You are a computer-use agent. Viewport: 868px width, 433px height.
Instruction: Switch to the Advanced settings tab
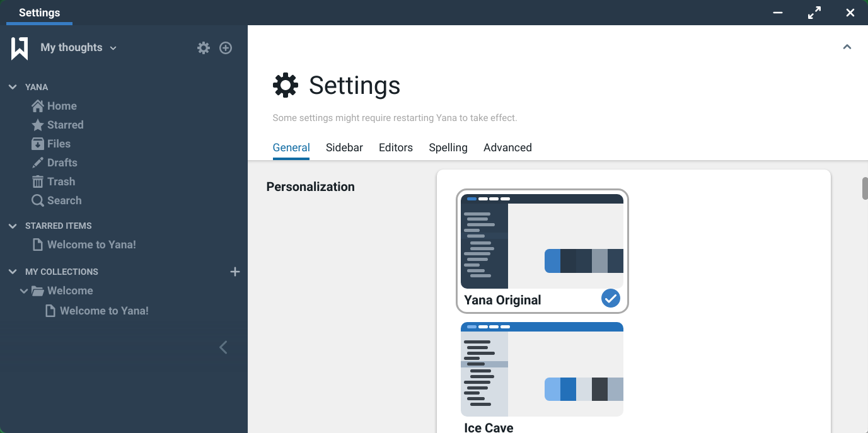(507, 147)
